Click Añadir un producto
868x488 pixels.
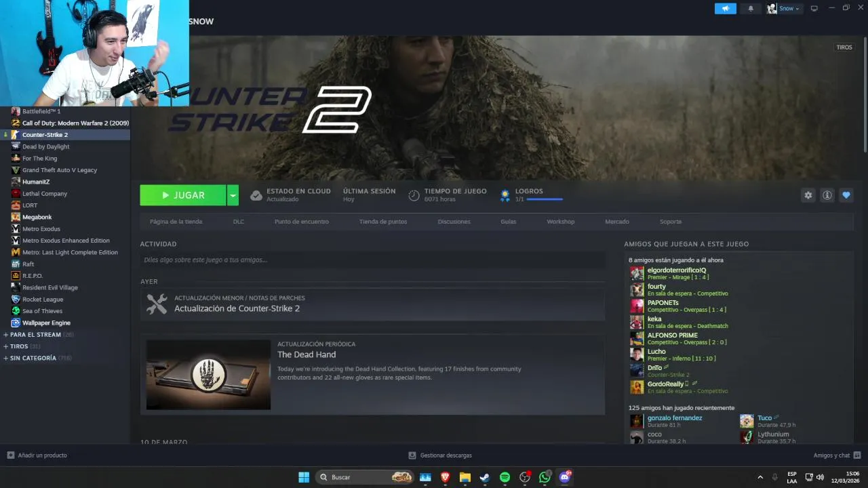coord(37,455)
